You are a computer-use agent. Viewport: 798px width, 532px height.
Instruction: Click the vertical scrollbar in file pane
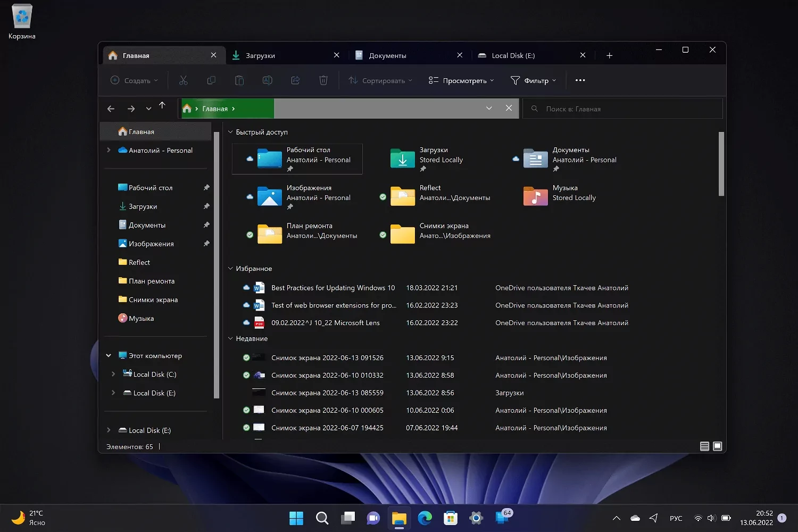tap(721, 164)
